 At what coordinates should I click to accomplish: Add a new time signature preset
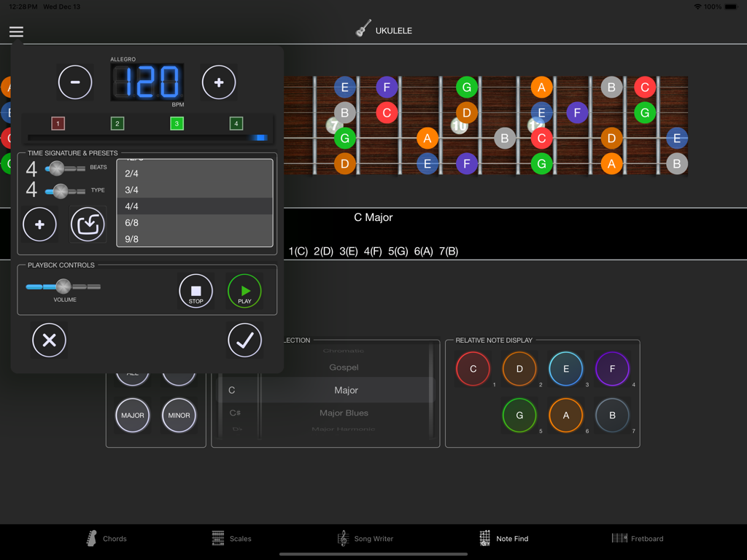click(x=39, y=224)
